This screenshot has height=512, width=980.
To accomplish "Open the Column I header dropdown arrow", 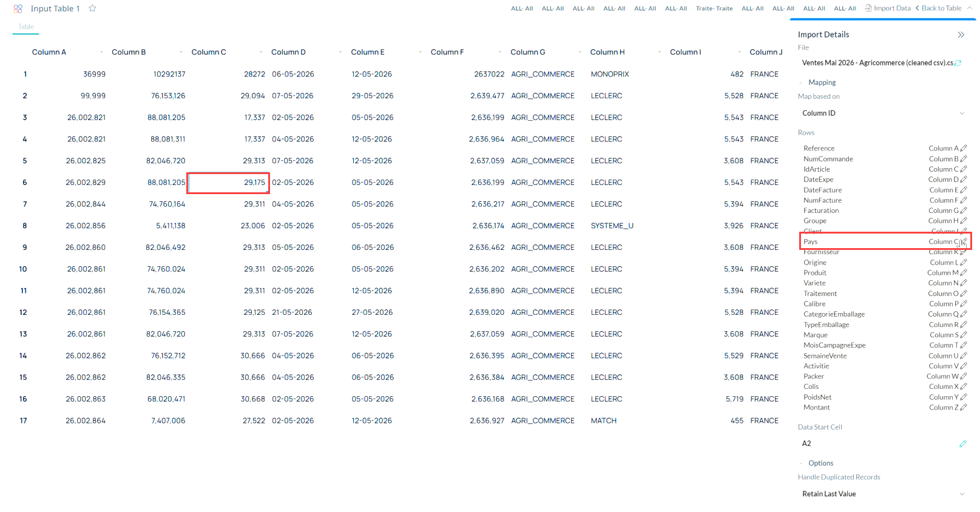I will point(739,52).
